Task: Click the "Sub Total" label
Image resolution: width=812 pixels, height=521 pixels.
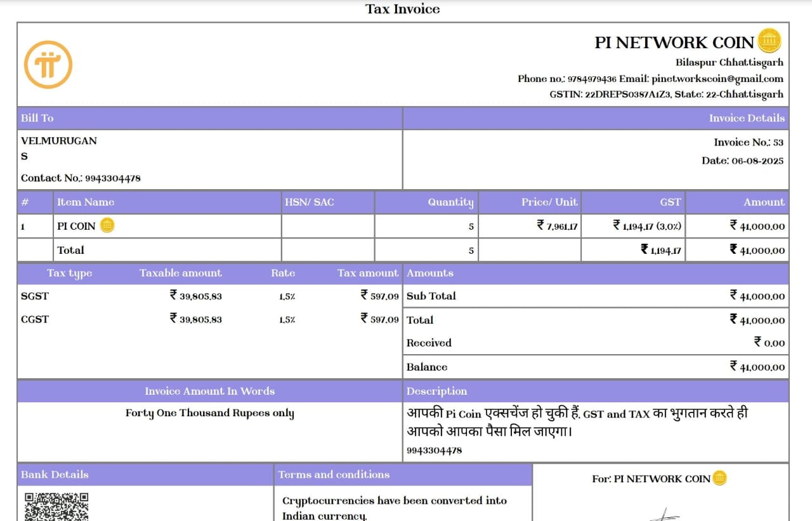Action: 431,296
